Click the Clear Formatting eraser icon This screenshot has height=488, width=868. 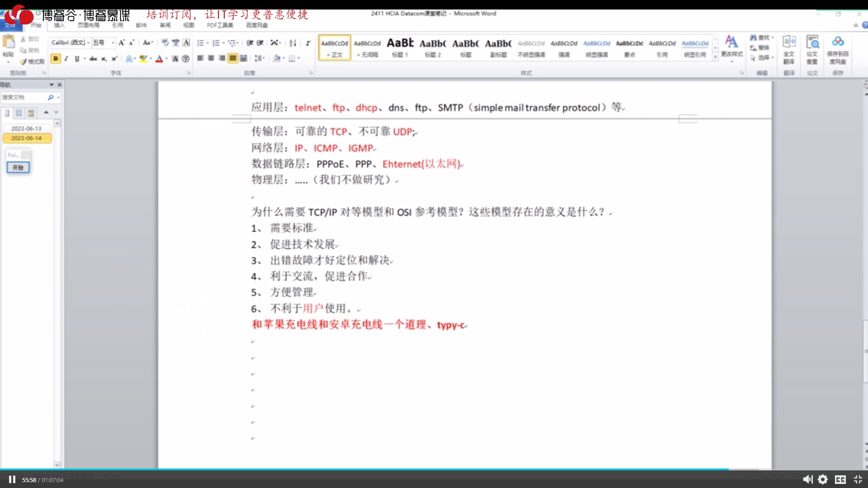coord(165,43)
